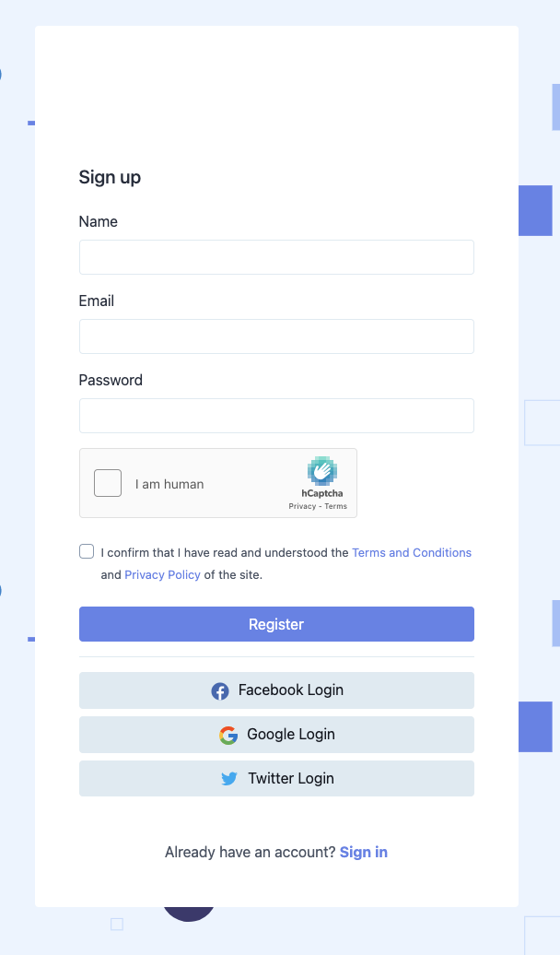Viewport: 560px width, 955px height.
Task: Click the hCaptcha hand logo
Action: [322, 471]
